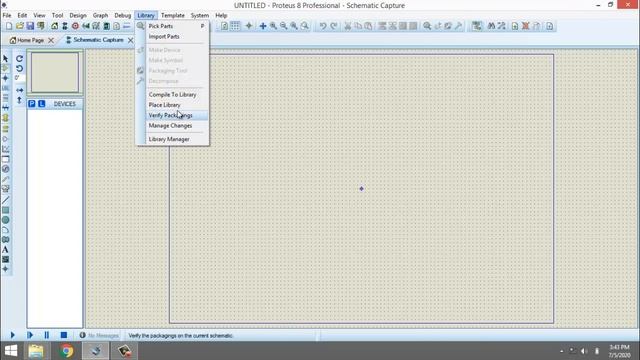Click the Step simulation button
The image size is (640, 360).
coord(30,335)
